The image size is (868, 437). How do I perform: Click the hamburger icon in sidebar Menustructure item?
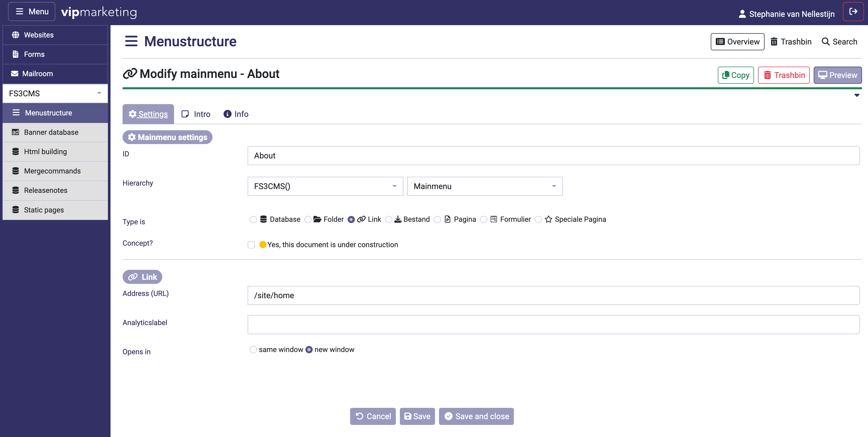16,112
